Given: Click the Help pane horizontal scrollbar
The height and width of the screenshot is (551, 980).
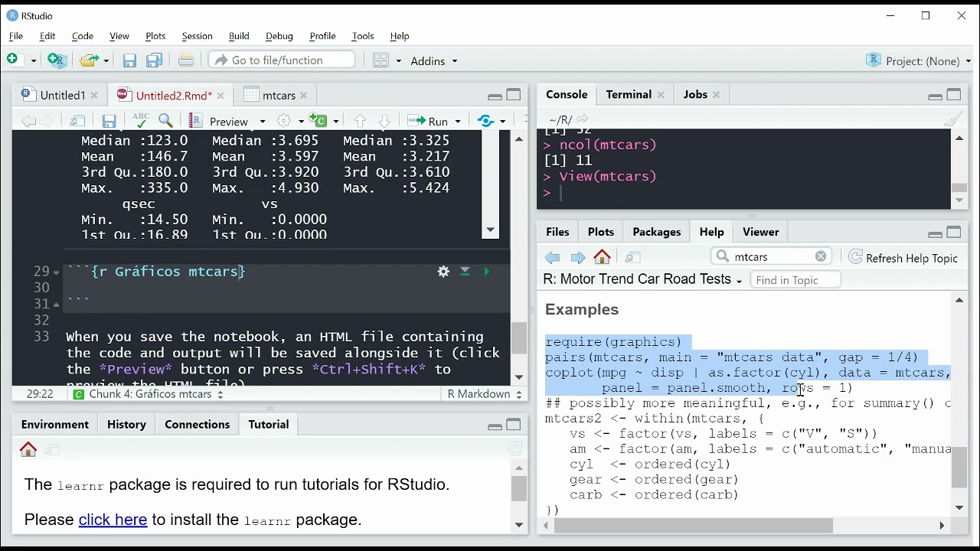Looking at the screenshot, I should tap(694, 526).
